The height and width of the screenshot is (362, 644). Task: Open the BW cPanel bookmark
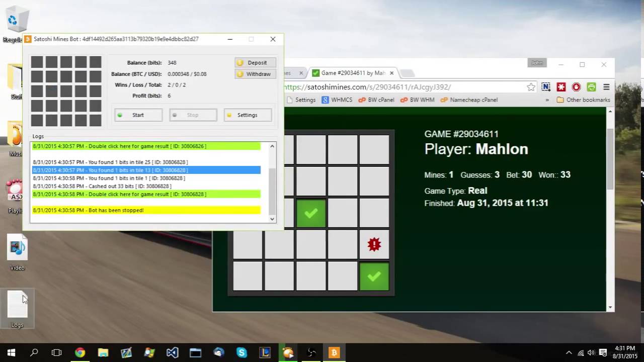(376, 100)
